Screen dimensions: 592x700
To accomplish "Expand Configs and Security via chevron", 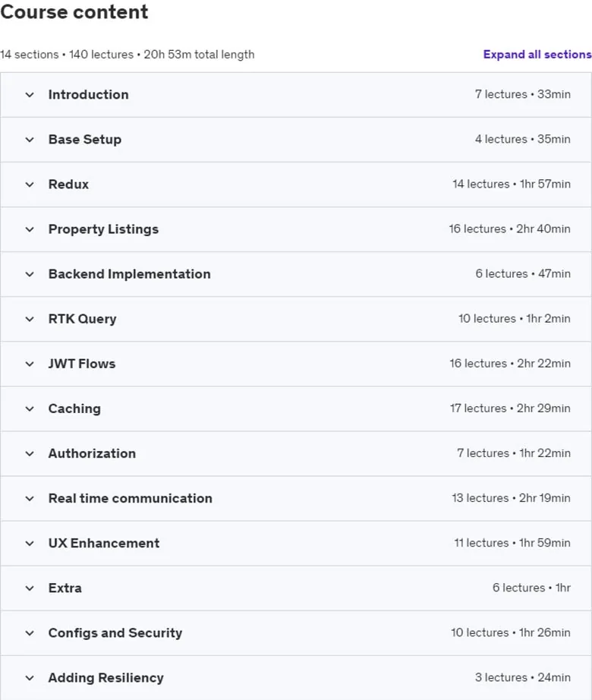I will (30, 633).
